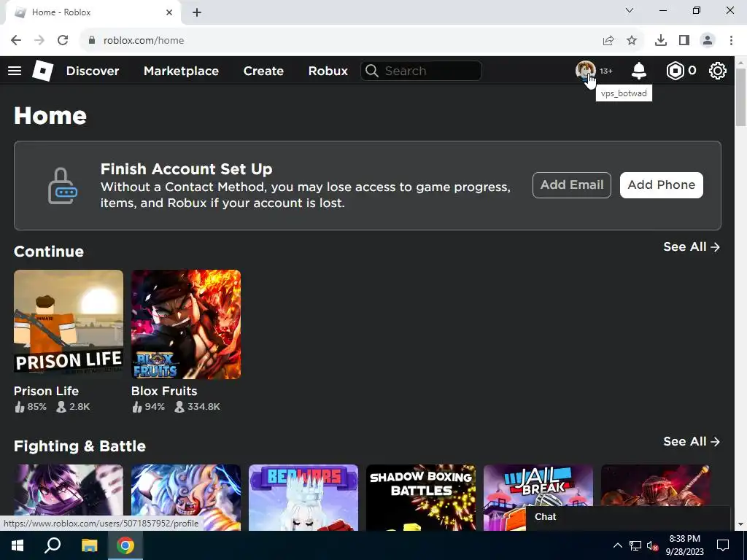Open the Chat panel
Image resolution: width=747 pixels, height=560 pixels.
628,517
